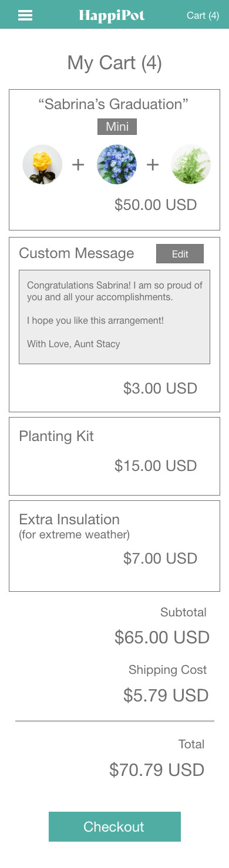
Task: Click the $50.00 USD arrangement price
Action: [156, 205]
